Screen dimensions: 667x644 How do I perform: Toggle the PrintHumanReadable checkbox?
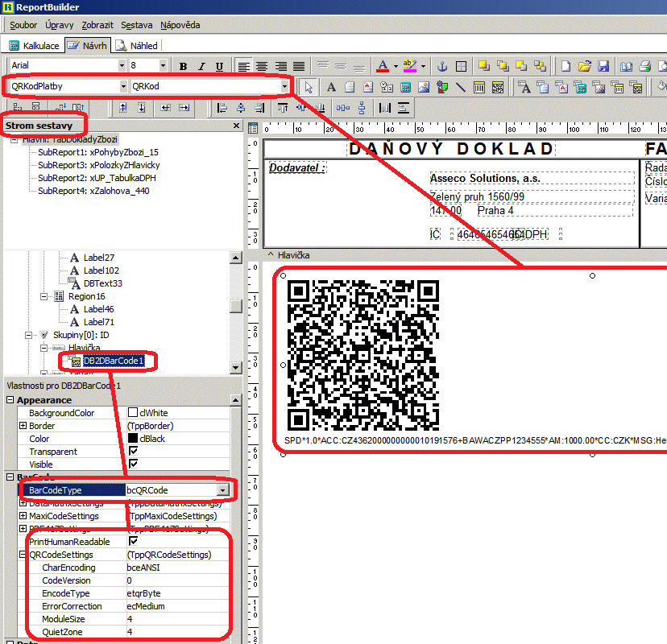point(133,542)
